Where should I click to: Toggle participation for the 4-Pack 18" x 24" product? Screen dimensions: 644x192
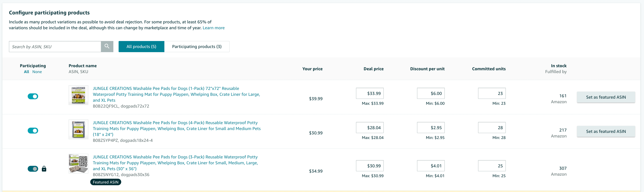click(33, 131)
